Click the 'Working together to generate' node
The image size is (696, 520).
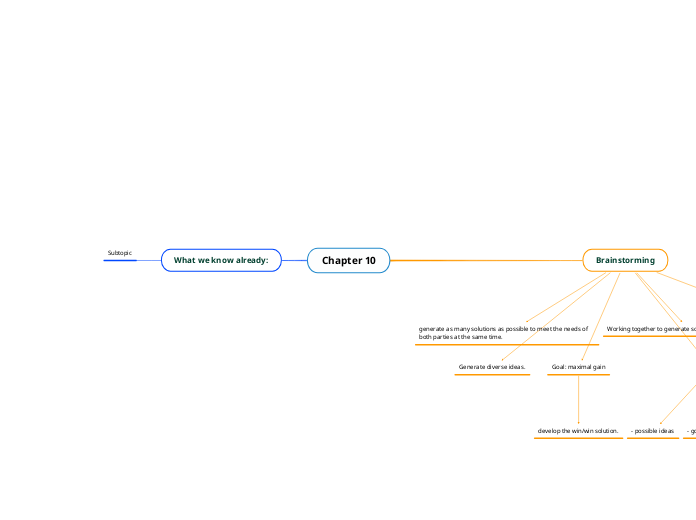(650, 329)
